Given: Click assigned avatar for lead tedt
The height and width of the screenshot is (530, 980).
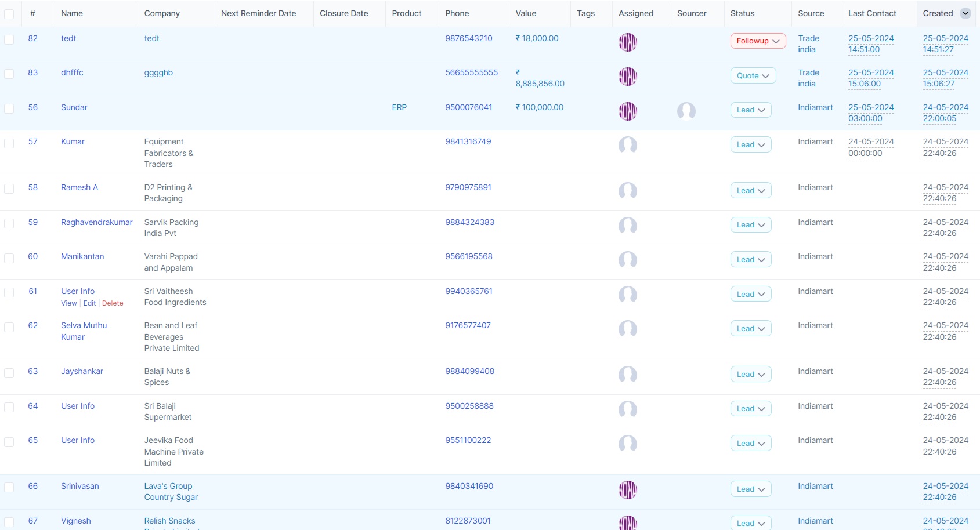Looking at the screenshot, I should tap(628, 42).
